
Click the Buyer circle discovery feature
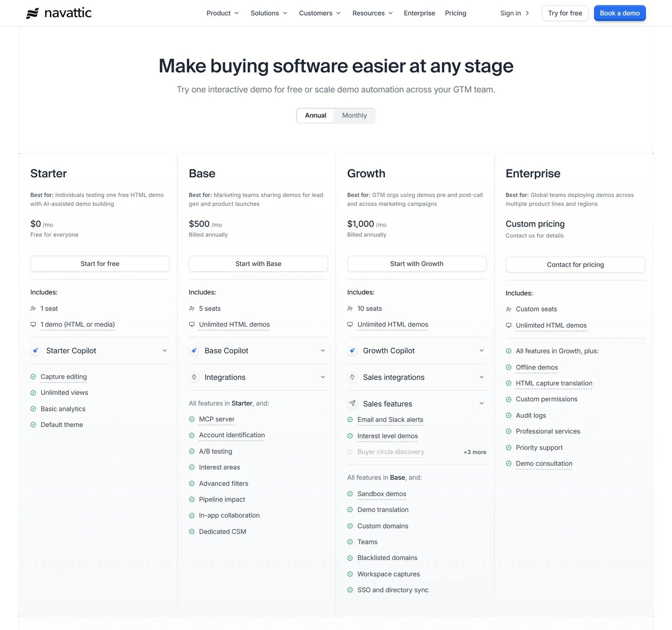[391, 452]
